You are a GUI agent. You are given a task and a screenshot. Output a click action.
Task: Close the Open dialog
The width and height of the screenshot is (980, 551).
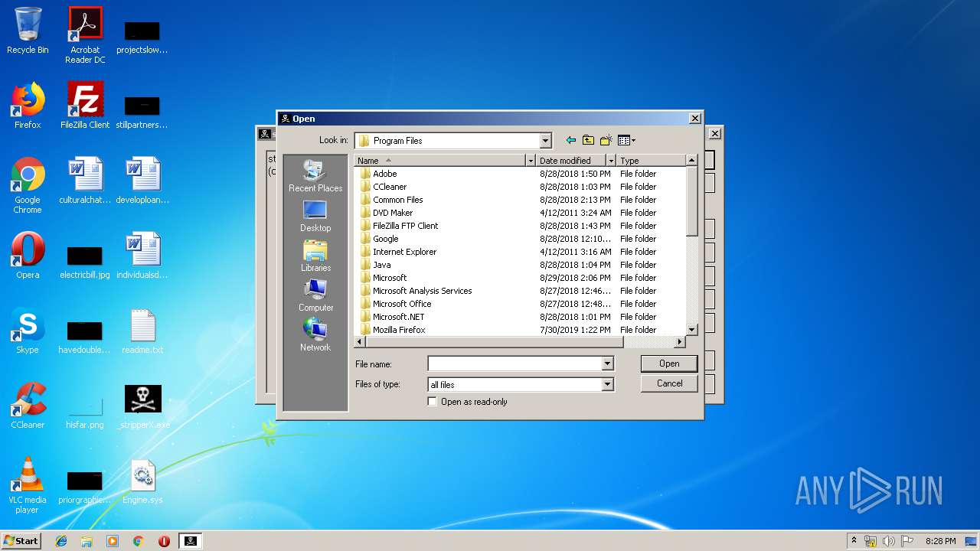point(694,119)
